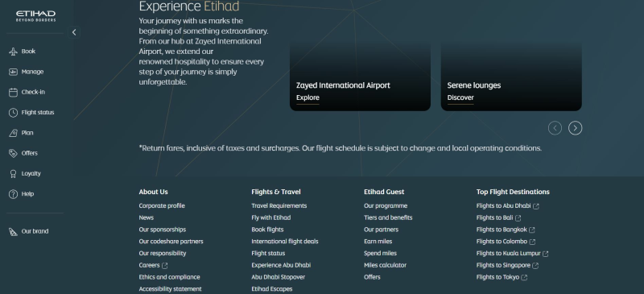The height and width of the screenshot is (294, 644).
Task: Open Flights to Bali link
Action: pyautogui.click(x=495, y=217)
